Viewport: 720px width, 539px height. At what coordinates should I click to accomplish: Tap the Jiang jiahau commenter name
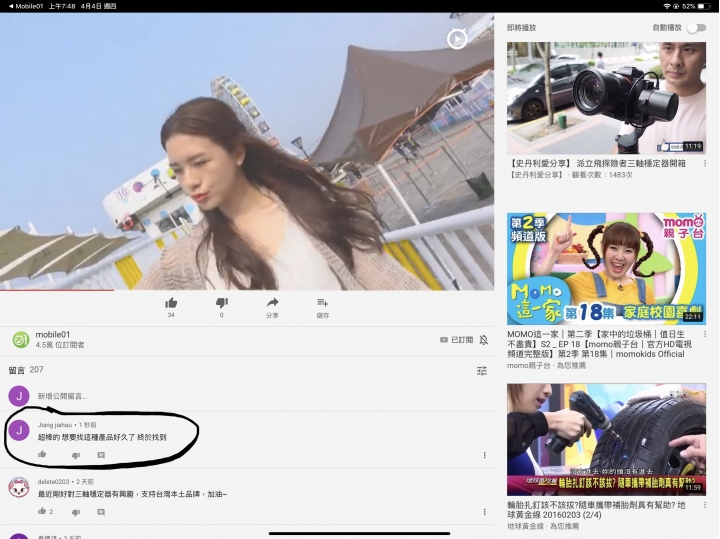(x=55, y=425)
